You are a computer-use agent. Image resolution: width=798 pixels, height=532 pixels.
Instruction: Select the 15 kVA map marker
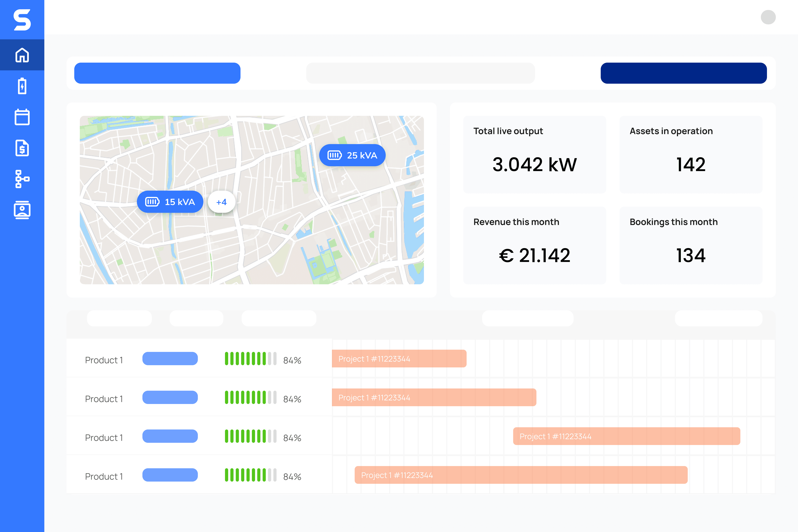coord(170,202)
